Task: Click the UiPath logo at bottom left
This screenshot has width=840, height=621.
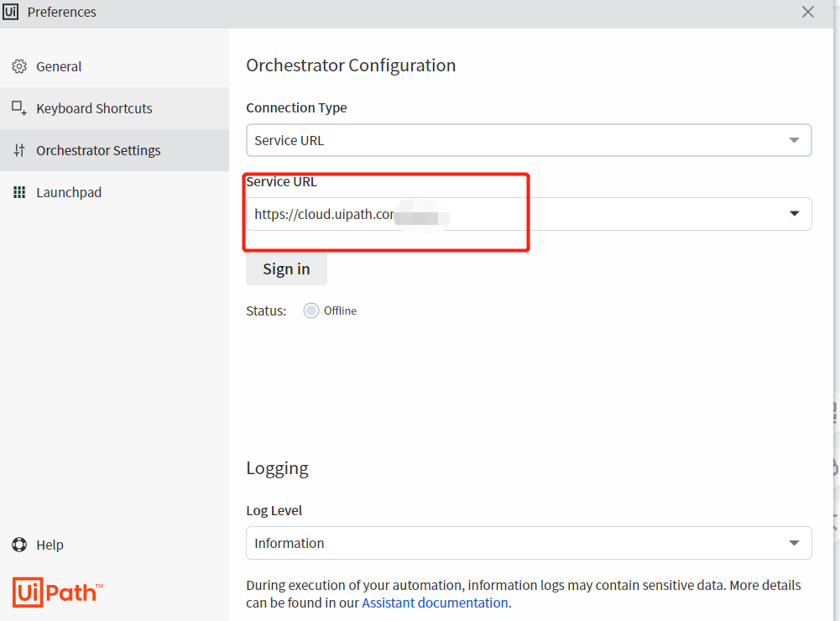Action: pos(57,592)
